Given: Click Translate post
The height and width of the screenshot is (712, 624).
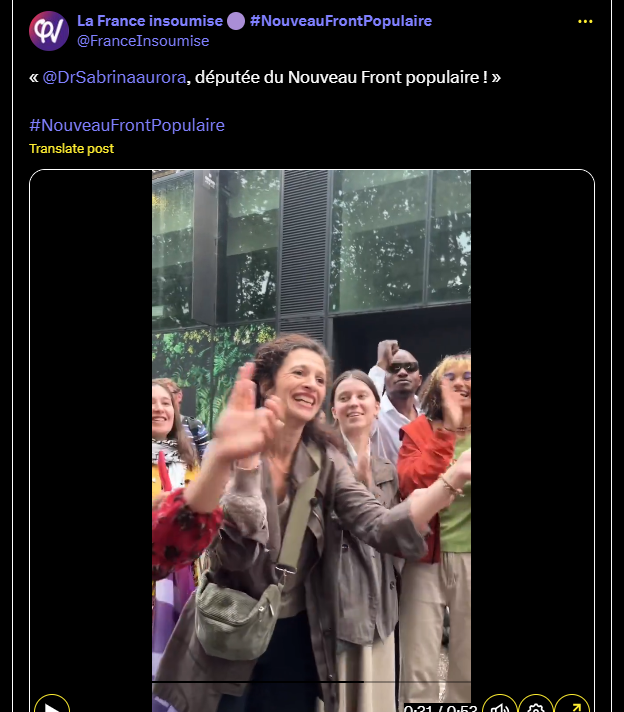Looking at the screenshot, I should click(71, 148).
